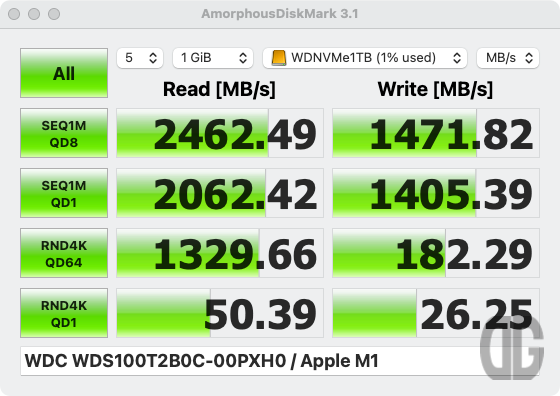Click the AmorphousDiskMark 3.1 window title
Image resolution: width=560 pixels, height=396 pixels.
(280, 14)
